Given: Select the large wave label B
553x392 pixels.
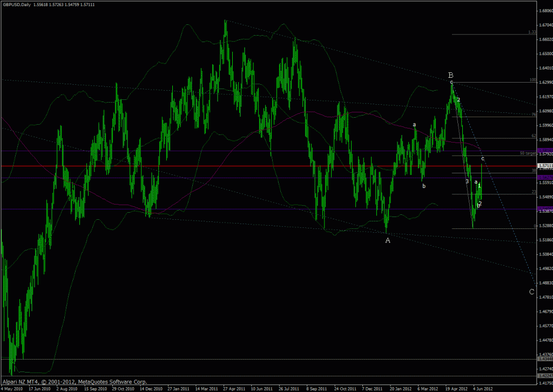Looking at the screenshot, I should [450, 75].
